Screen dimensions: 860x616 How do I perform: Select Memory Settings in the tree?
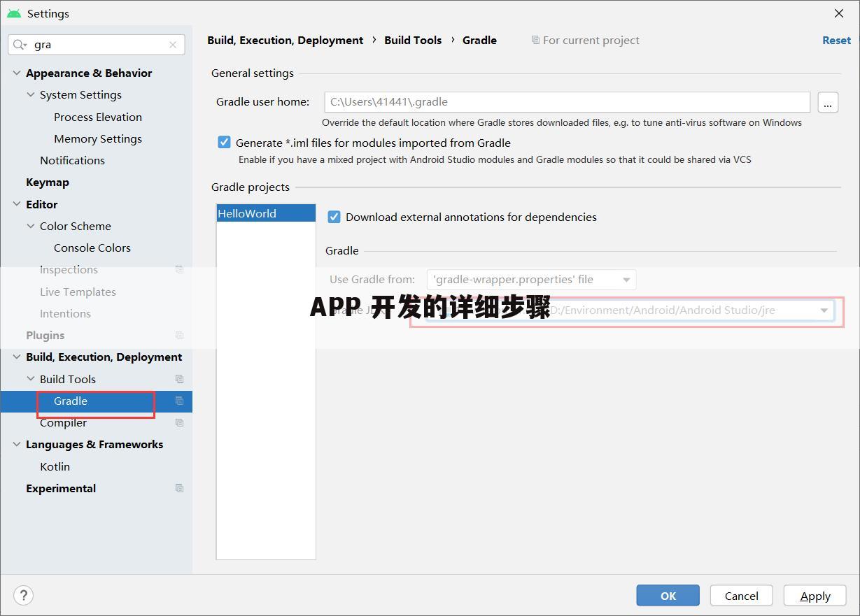coord(98,139)
